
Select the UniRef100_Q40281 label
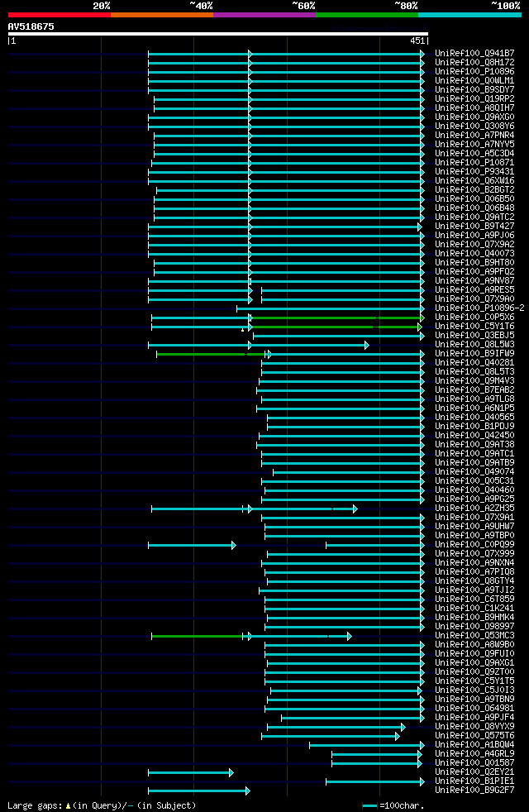click(x=474, y=363)
